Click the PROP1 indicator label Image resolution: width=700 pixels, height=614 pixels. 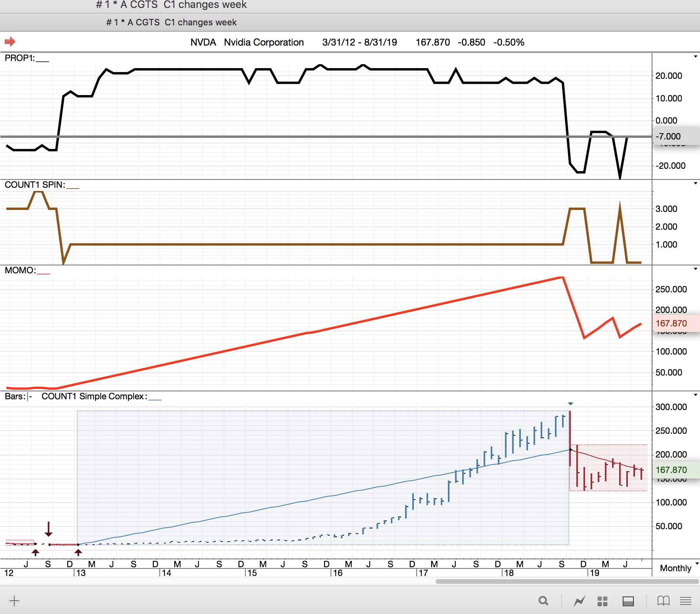(20, 58)
